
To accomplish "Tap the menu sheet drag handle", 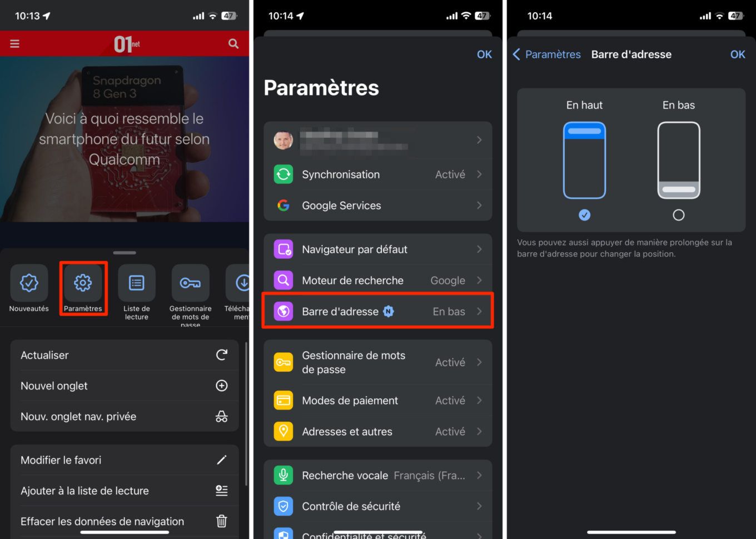I will click(x=125, y=253).
